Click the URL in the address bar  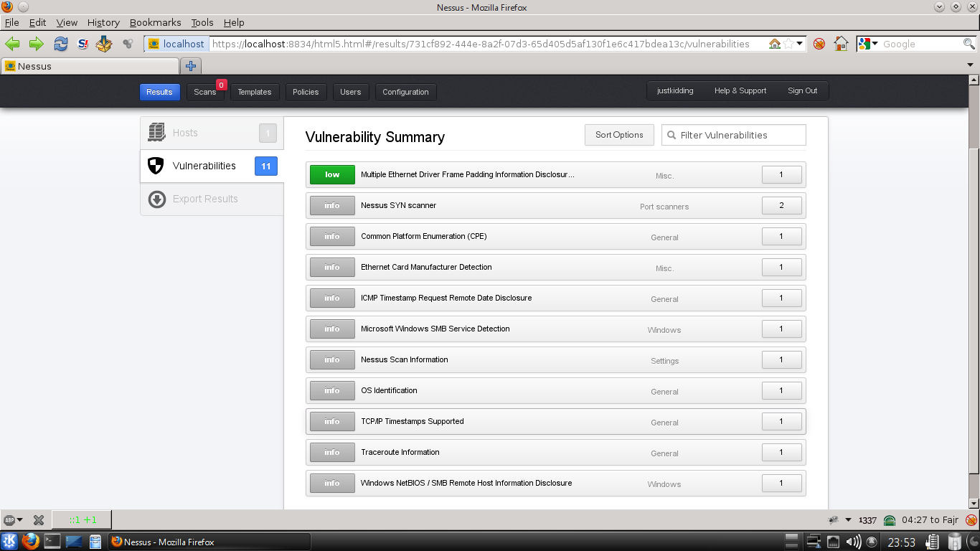pyautogui.click(x=481, y=44)
